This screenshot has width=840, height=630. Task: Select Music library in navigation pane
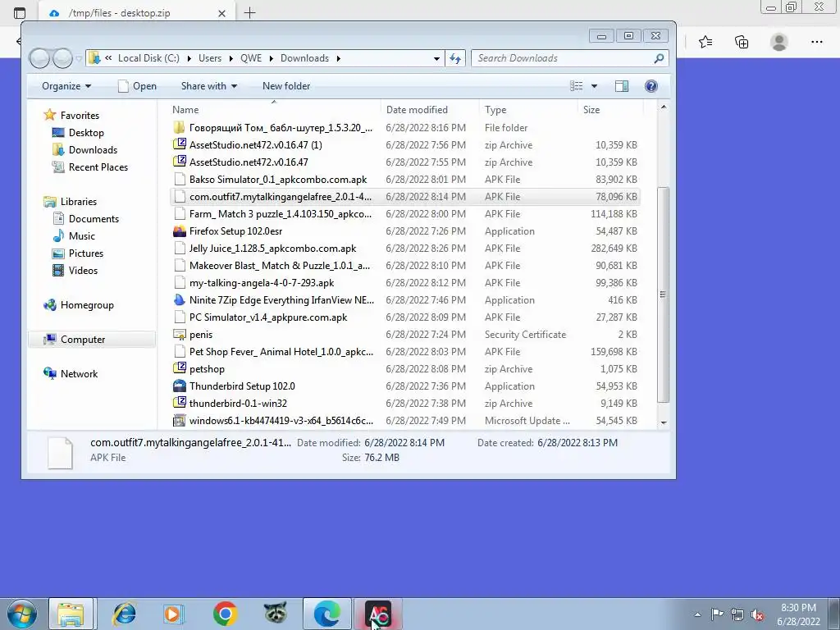pos(74,235)
